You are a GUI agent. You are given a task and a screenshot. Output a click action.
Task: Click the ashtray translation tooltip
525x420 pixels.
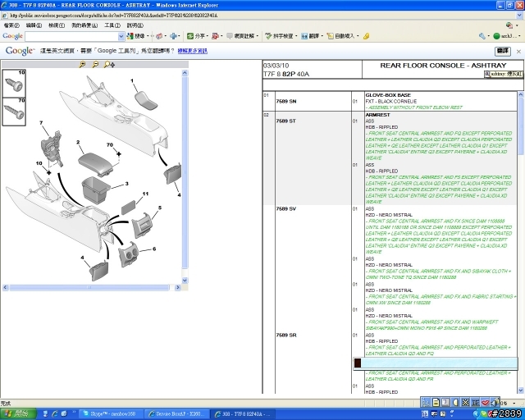coord(503,74)
